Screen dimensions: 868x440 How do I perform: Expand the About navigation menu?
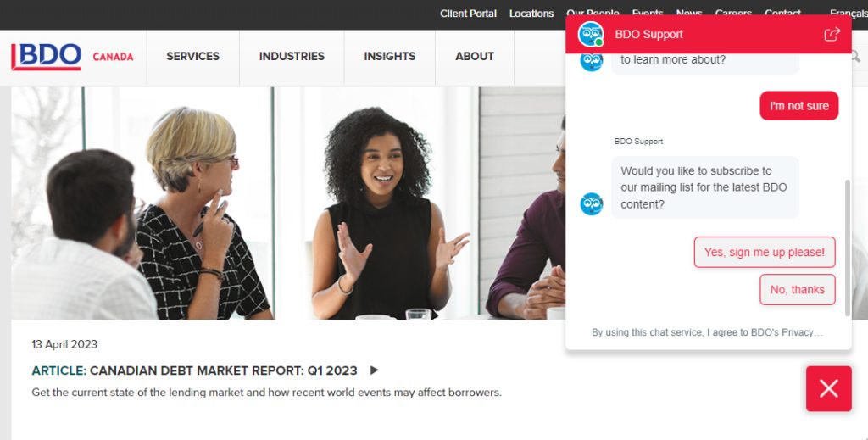tap(475, 57)
